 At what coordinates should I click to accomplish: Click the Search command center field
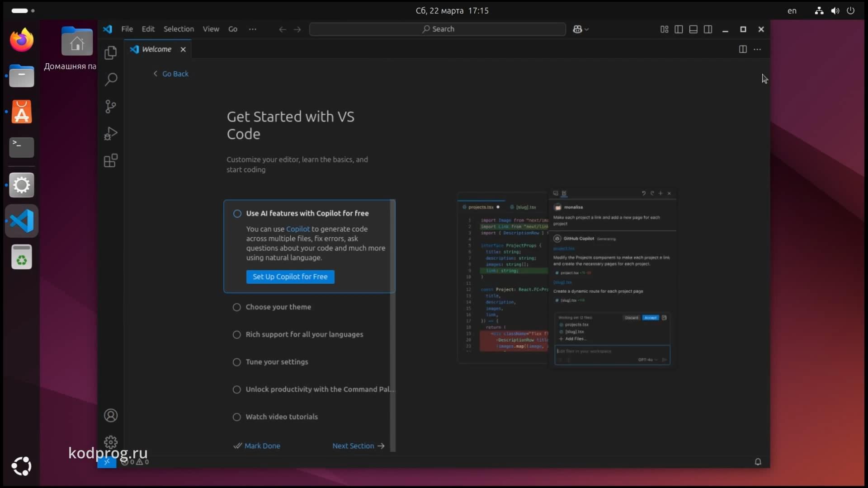[438, 29]
